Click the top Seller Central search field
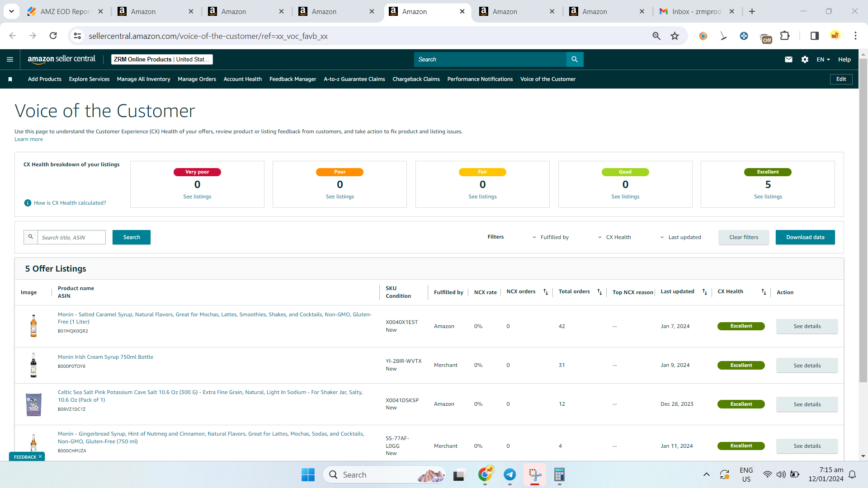The height and width of the screenshot is (488, 868). 490,59
